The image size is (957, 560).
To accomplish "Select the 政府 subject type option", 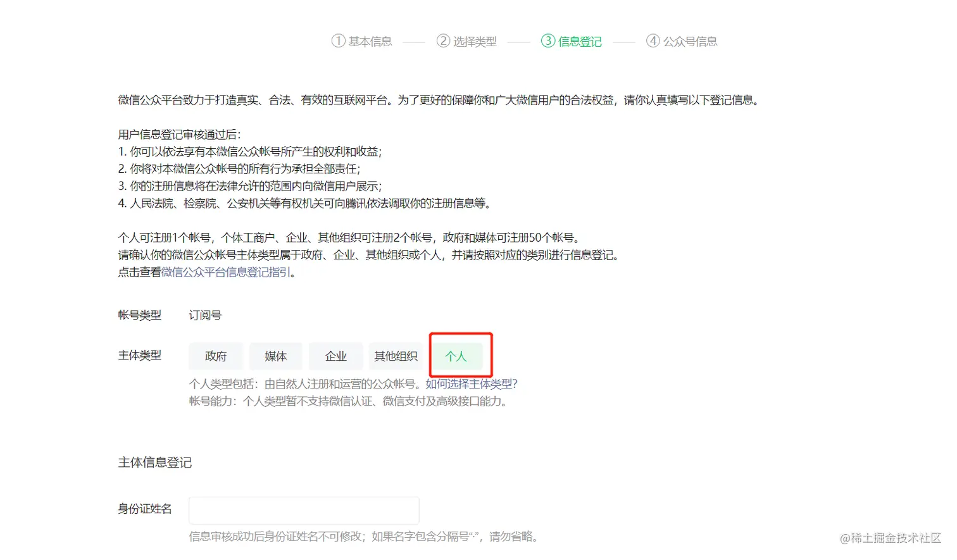I will point(215,356).
